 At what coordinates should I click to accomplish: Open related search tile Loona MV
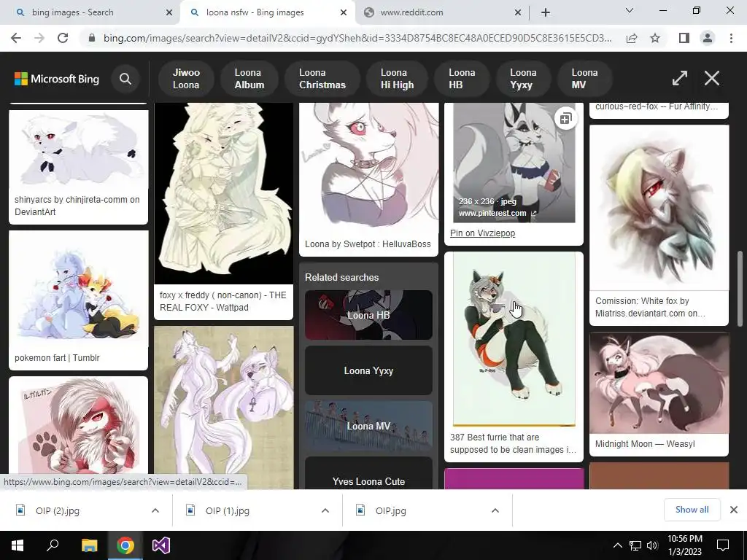click(368, 426)
